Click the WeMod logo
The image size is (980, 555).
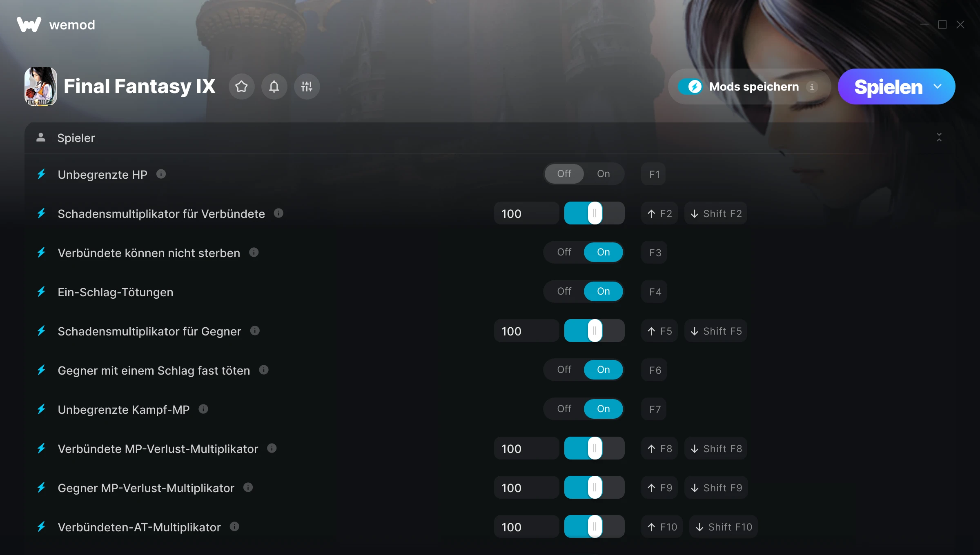coord(56,24)
